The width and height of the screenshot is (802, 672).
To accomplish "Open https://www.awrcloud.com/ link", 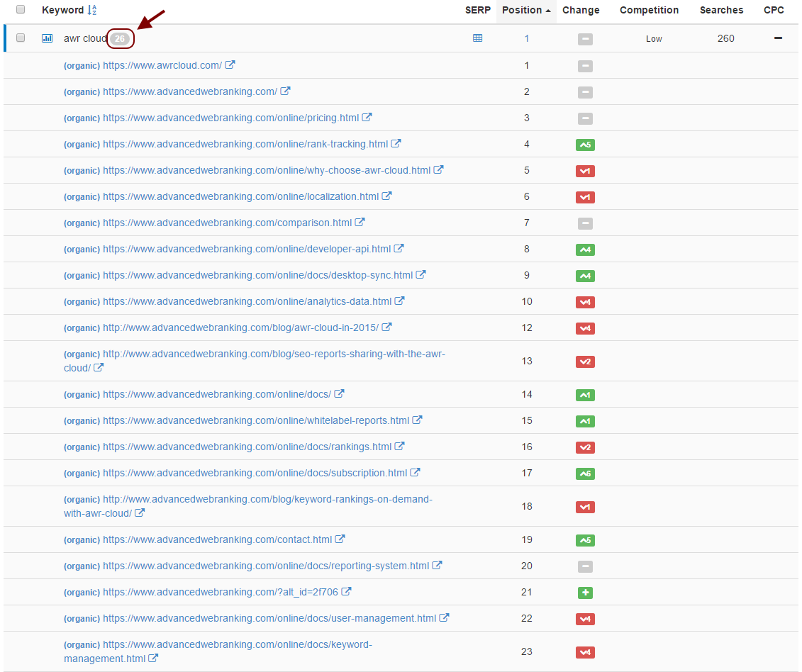I will point(162,65).
